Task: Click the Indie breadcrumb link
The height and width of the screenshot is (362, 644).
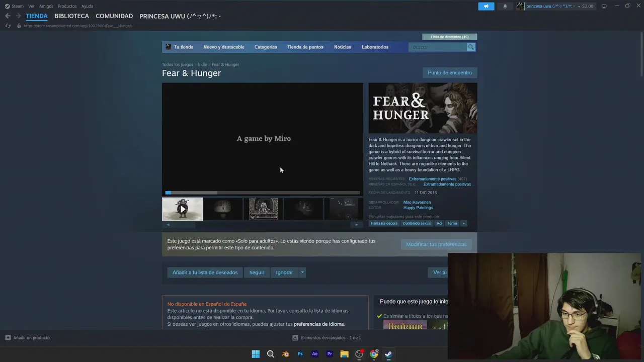Action: tap(202, 64)
